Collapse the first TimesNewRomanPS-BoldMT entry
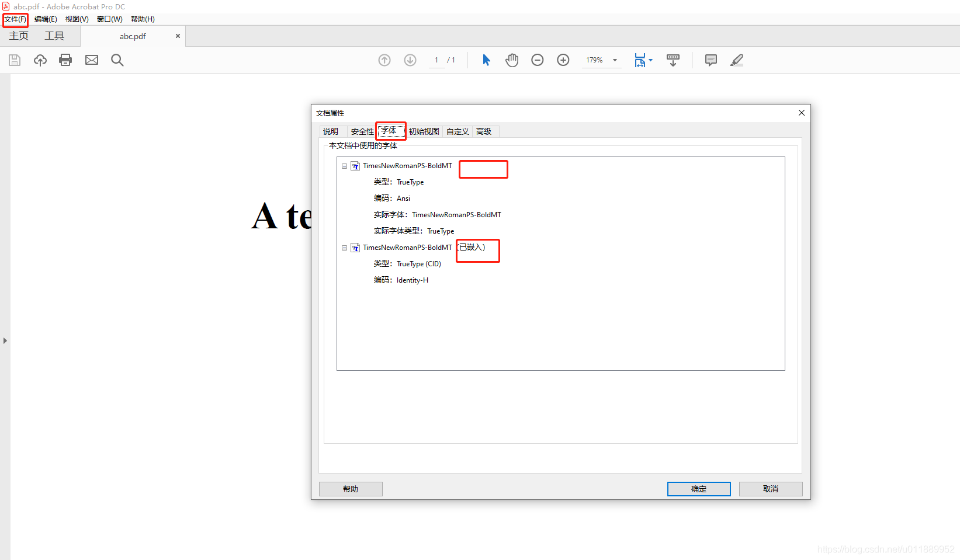This screenshot has width=960, height=560. 344,166
